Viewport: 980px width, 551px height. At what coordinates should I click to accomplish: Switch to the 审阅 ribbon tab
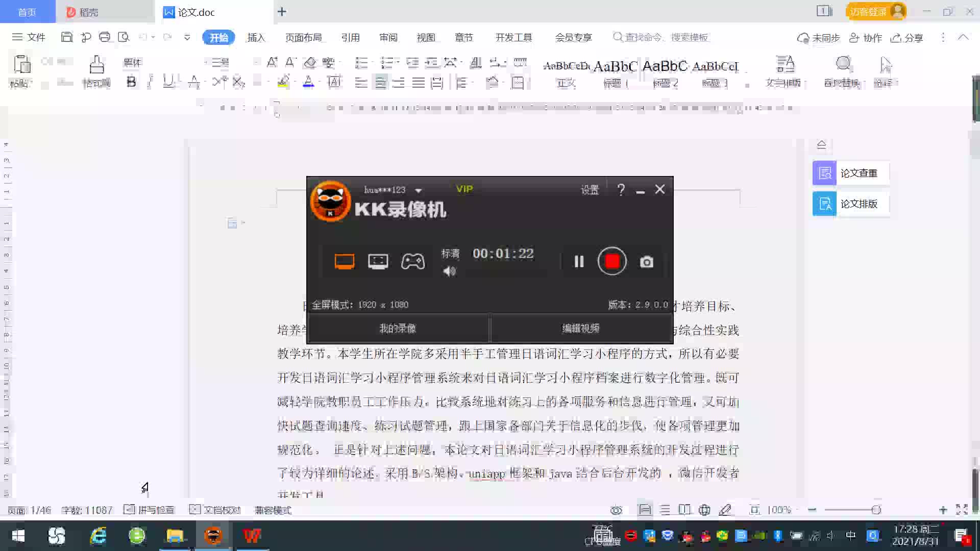point(388,37)
